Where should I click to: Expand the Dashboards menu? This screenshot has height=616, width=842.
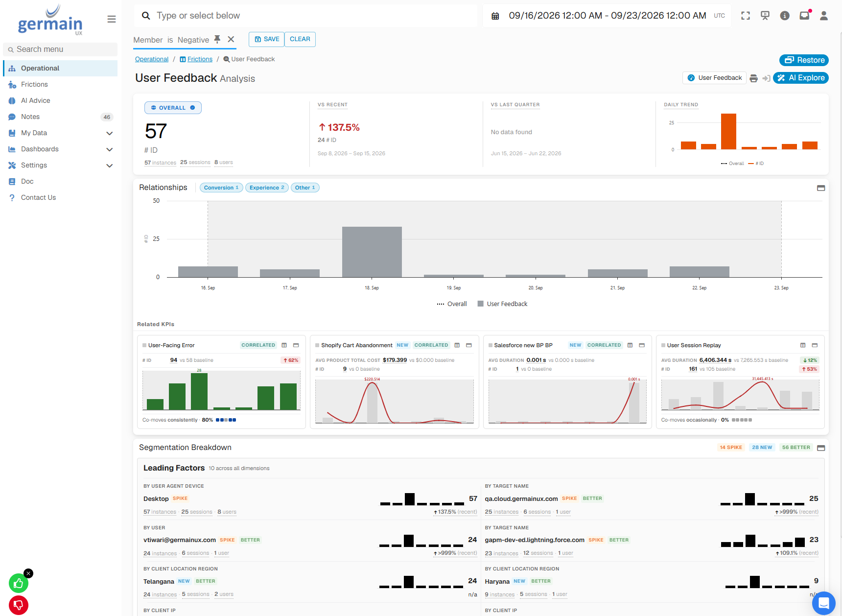[x=60, y=149]
